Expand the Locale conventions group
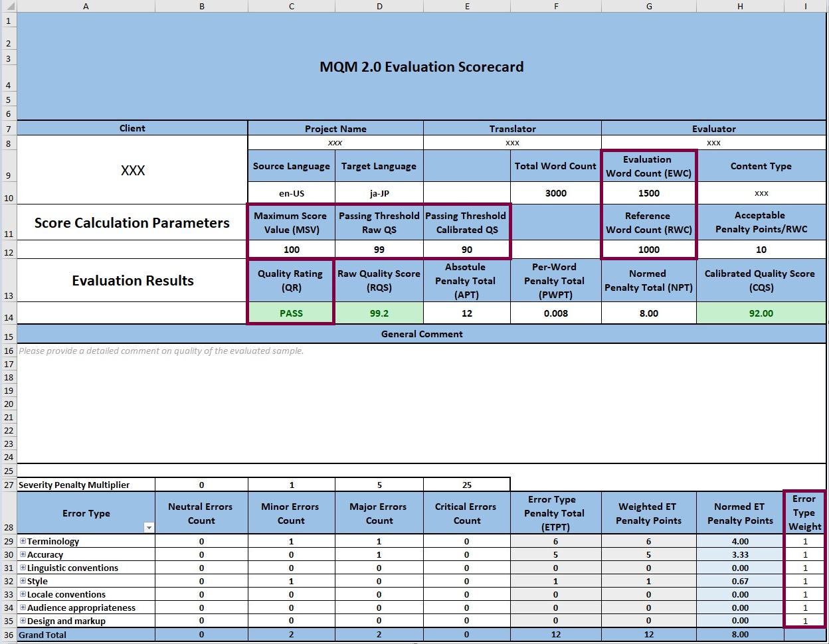The height and width of the screenshot is (644, 829). click(x=23, y=594)
